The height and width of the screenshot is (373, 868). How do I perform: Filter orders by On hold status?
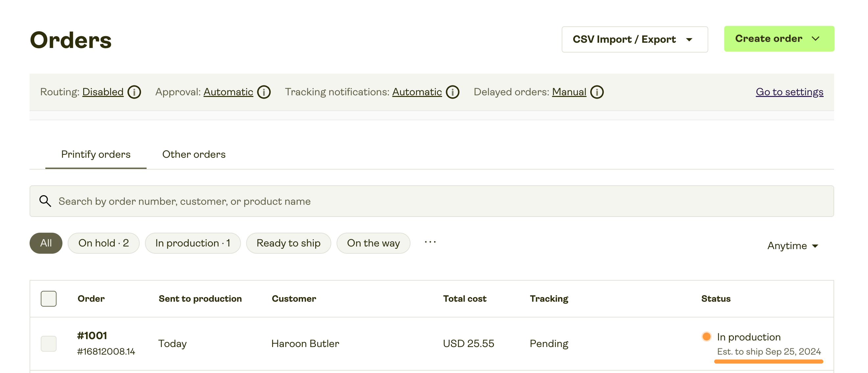pos(104,243)
